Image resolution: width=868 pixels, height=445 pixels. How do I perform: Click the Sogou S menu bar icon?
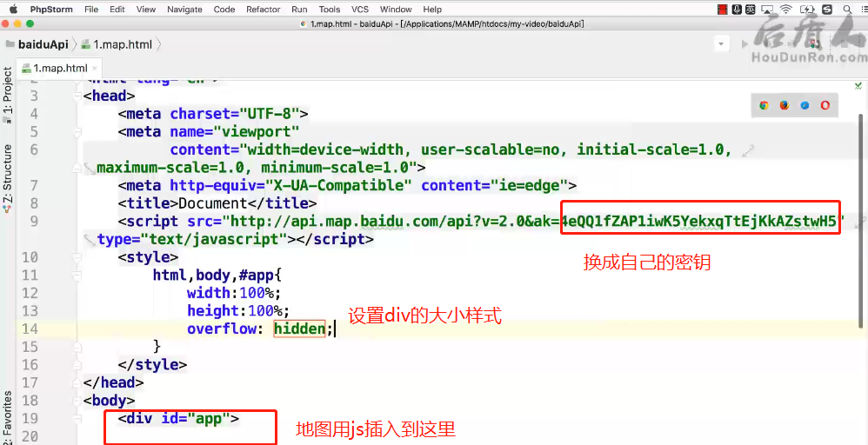(827, 10)
